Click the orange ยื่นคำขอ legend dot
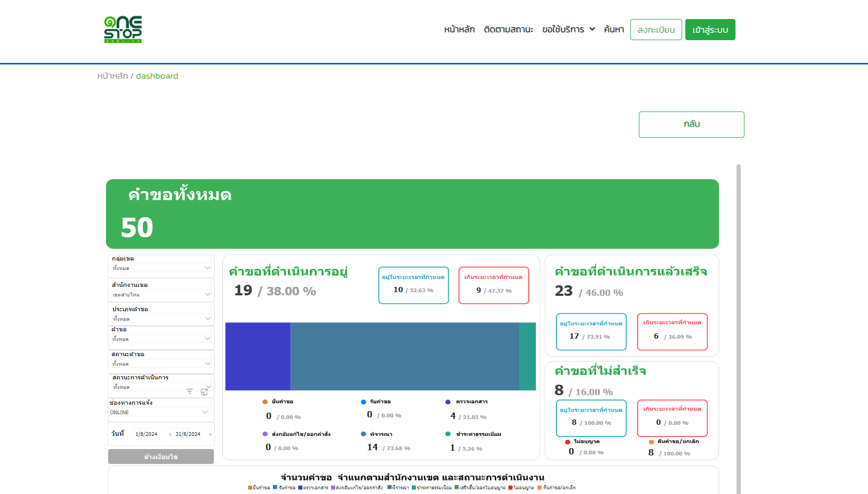This screenshot has width=868, height=494. pyautogui.click(x=265, y=402)
